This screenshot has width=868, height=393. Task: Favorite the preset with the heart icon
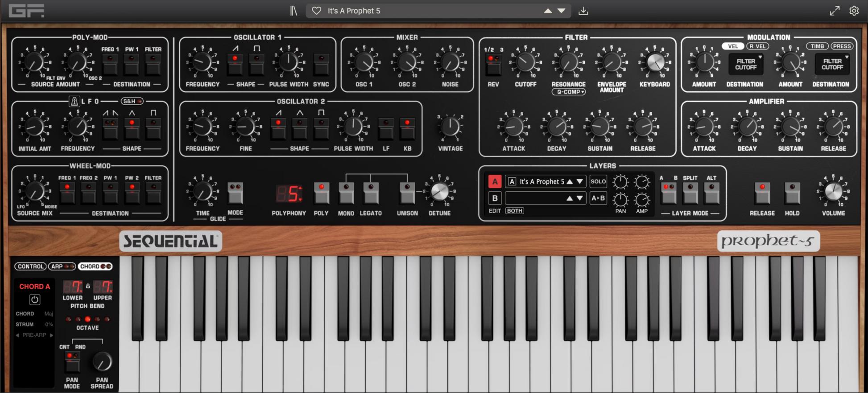tap(316, 11)
